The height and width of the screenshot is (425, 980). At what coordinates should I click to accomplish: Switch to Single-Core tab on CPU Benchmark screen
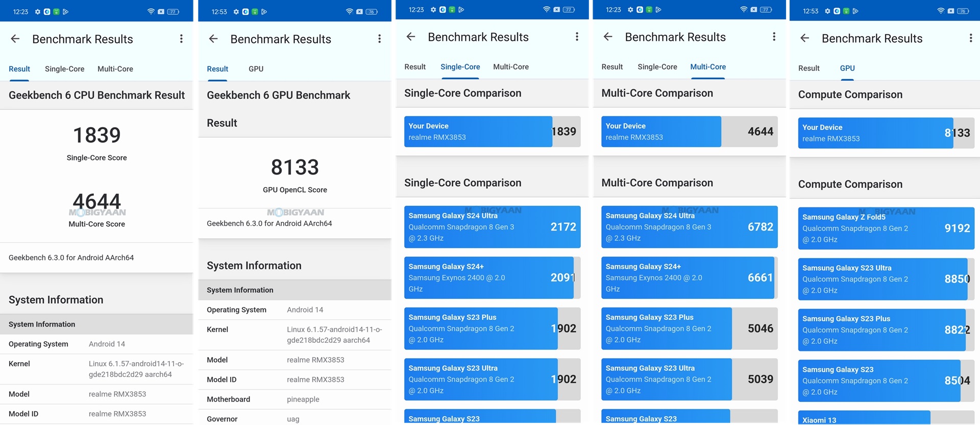[x=64, y=69]
